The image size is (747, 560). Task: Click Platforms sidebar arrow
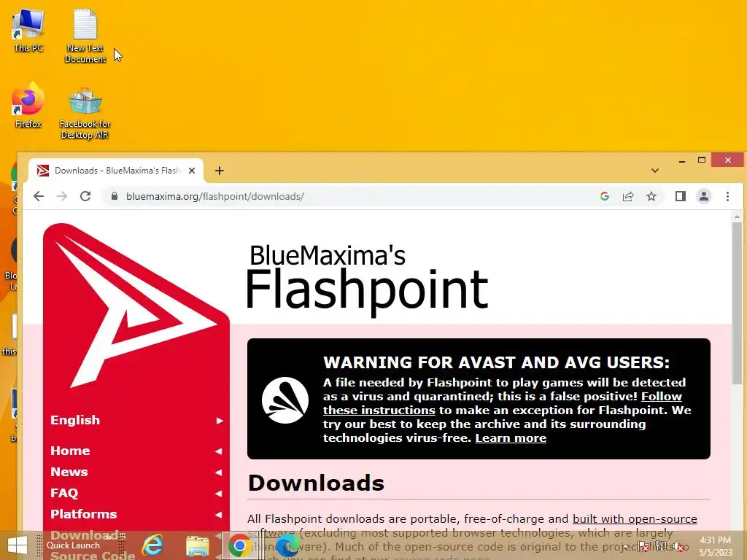(219, 514)
